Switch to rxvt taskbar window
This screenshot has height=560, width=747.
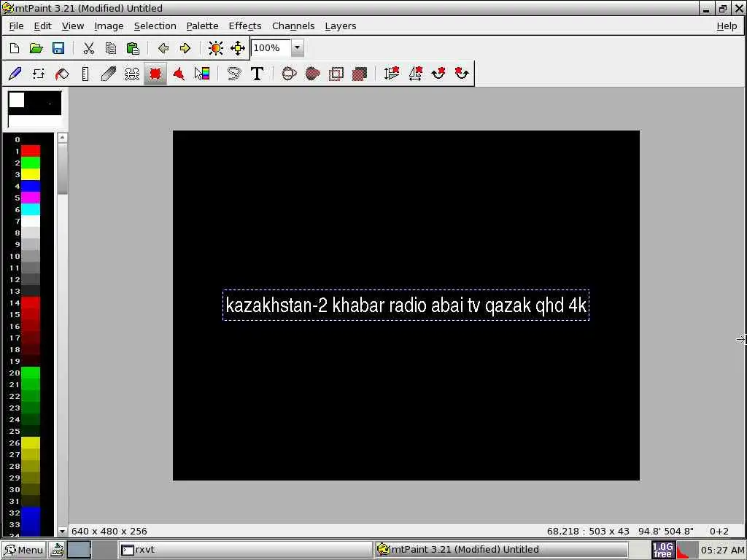[245, 550]
